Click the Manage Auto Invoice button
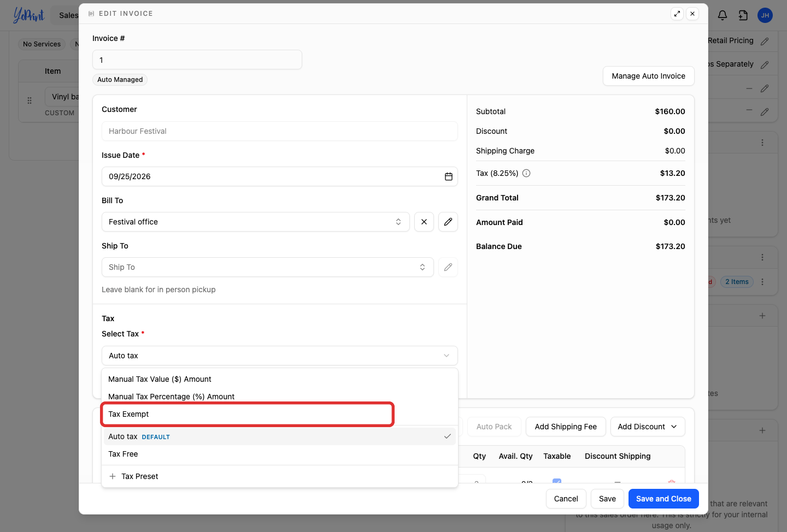 click(x=649, y=76)
